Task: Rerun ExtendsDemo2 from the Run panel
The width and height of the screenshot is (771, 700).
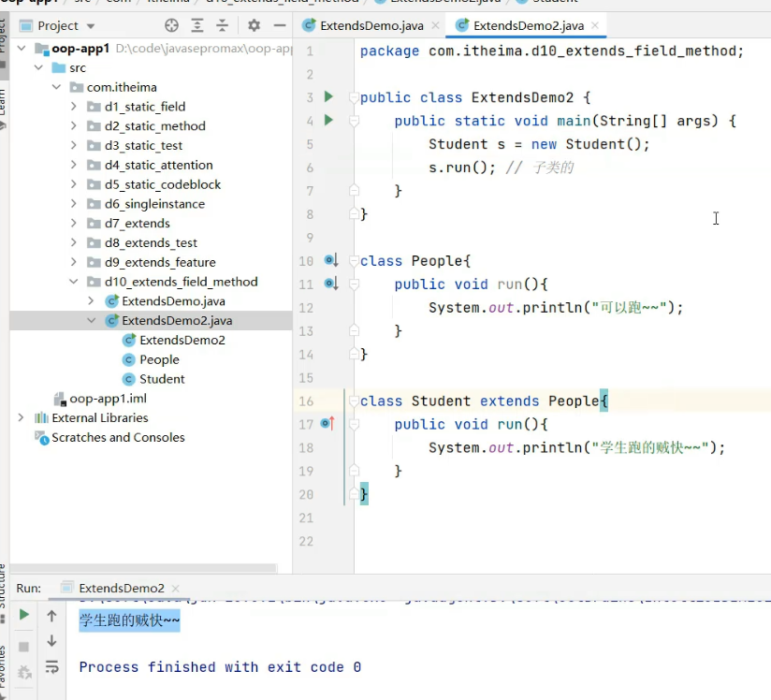Action: coord(24,615)
